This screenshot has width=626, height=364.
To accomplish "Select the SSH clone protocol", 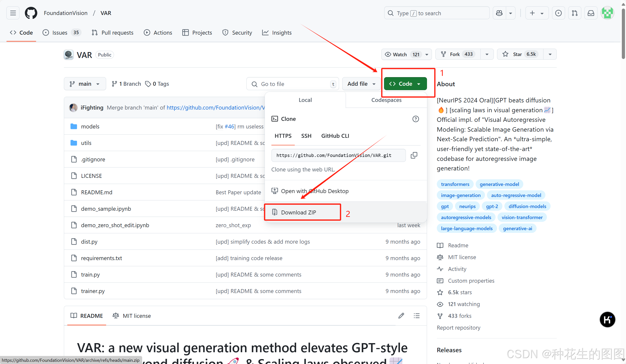I will click(x=306, y=136).
